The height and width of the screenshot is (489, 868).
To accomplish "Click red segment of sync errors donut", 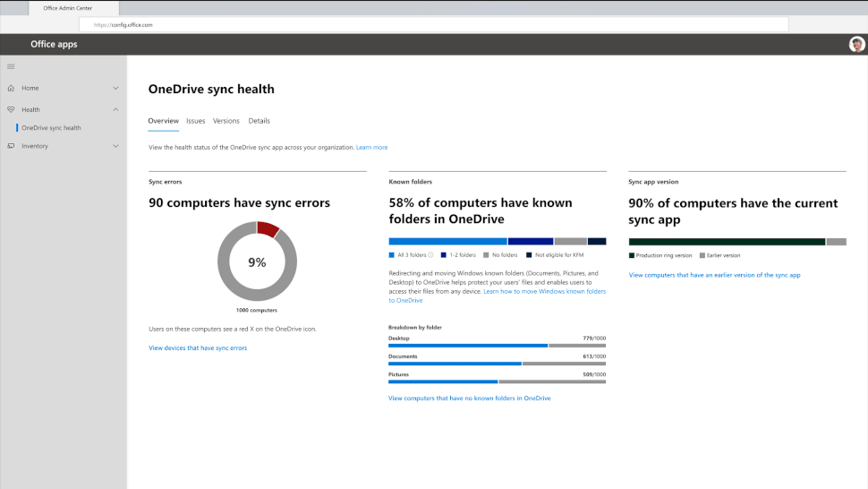I will tap(268, 229).
